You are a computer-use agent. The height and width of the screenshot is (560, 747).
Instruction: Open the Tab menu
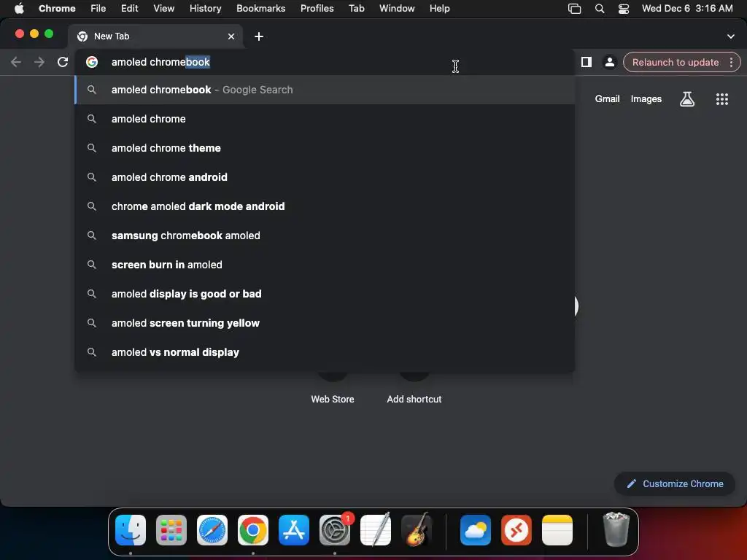tap(356, 9)
